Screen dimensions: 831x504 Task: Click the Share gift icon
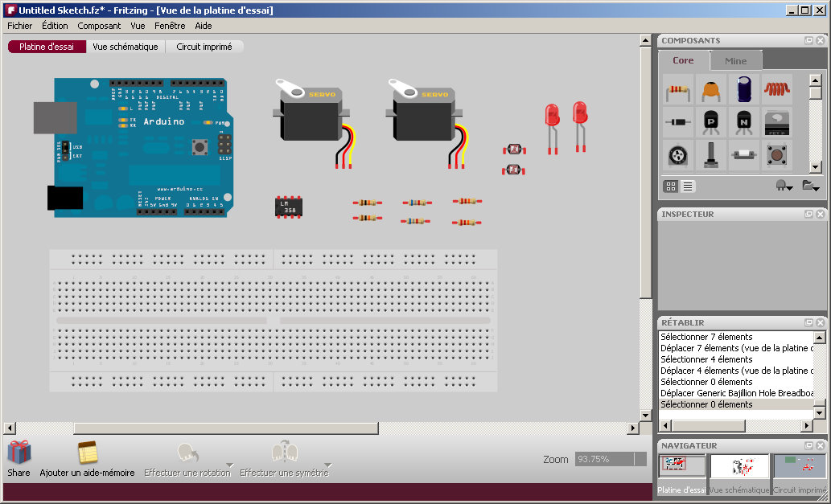pos(19,453)
